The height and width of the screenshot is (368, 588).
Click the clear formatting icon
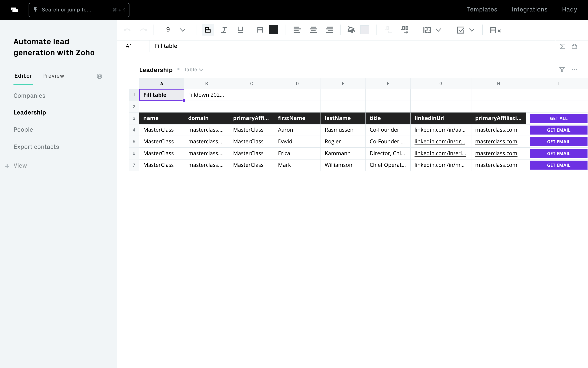pyautogui.click(x=496, y=30)
